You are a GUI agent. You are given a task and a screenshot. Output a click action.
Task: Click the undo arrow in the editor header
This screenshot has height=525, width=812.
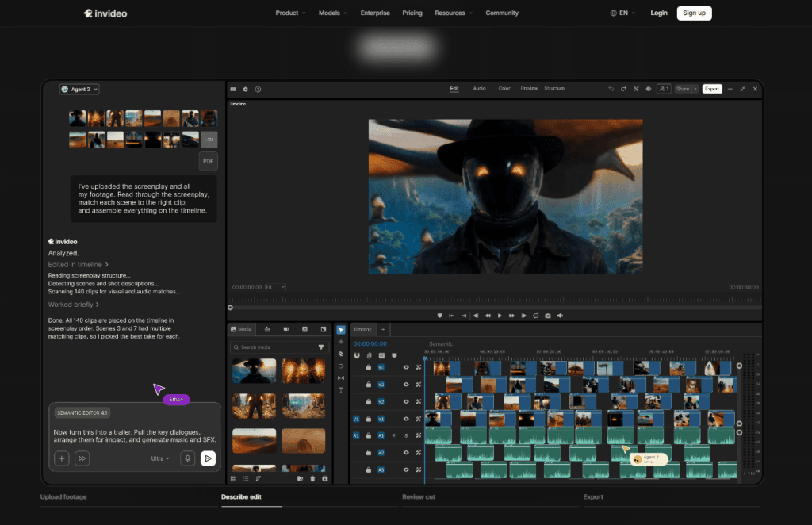point(611,89)
